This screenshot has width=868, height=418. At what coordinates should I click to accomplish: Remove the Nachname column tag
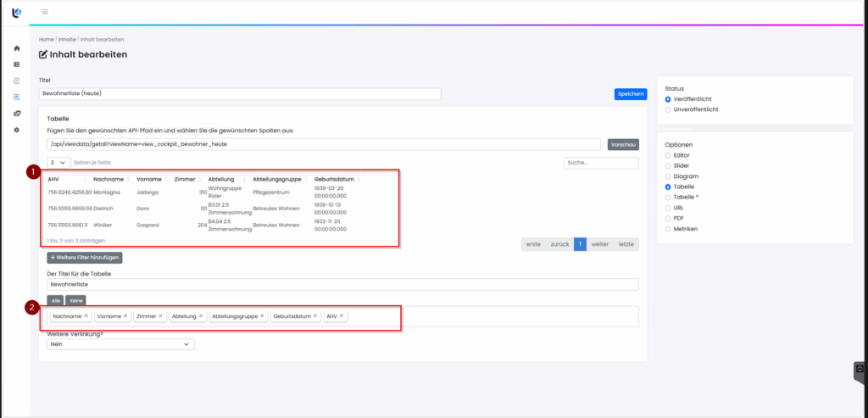pyautogui.click(x=86, y=316)
